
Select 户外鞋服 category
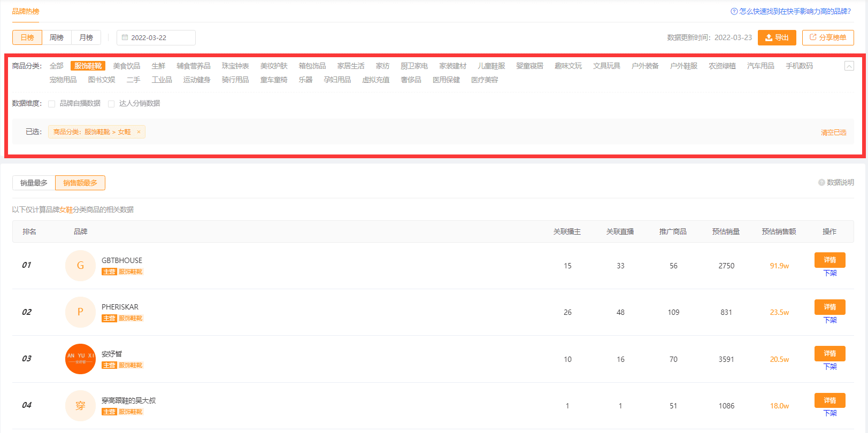(684, 66)
